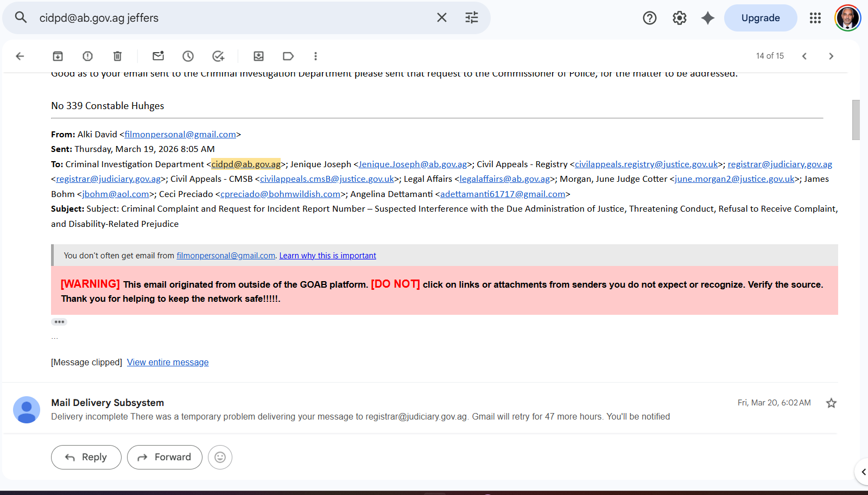Screen dimensions: 868x495
Task: Show search options filter panel
Action: 471,18
